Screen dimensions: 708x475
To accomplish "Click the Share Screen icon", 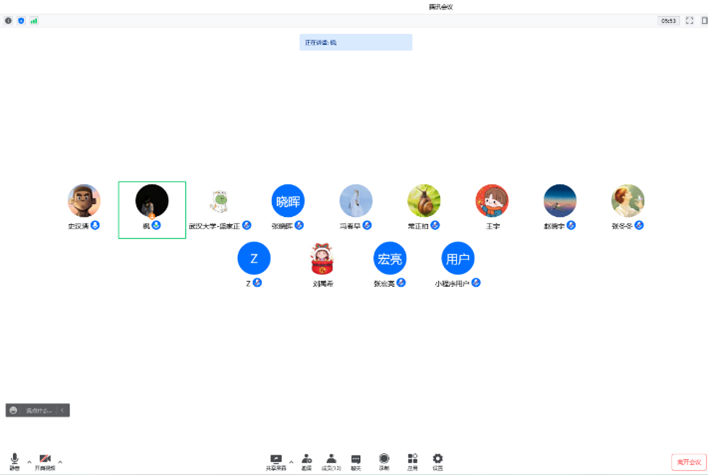I will (276, 460).
